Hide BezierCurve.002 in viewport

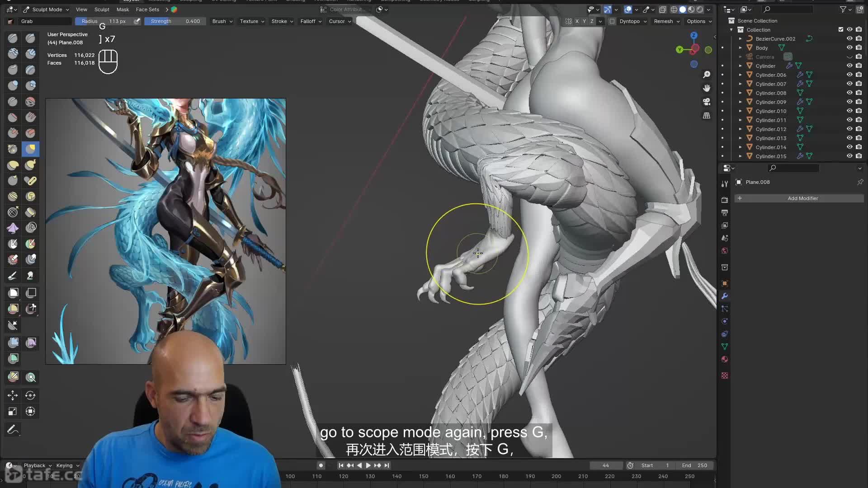pyautogui.click(x=849, y=39)
